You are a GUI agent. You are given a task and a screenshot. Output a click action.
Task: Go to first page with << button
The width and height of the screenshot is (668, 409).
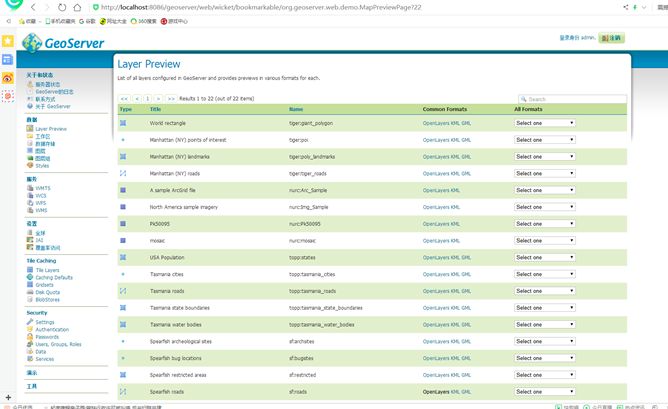pos(124,98)
